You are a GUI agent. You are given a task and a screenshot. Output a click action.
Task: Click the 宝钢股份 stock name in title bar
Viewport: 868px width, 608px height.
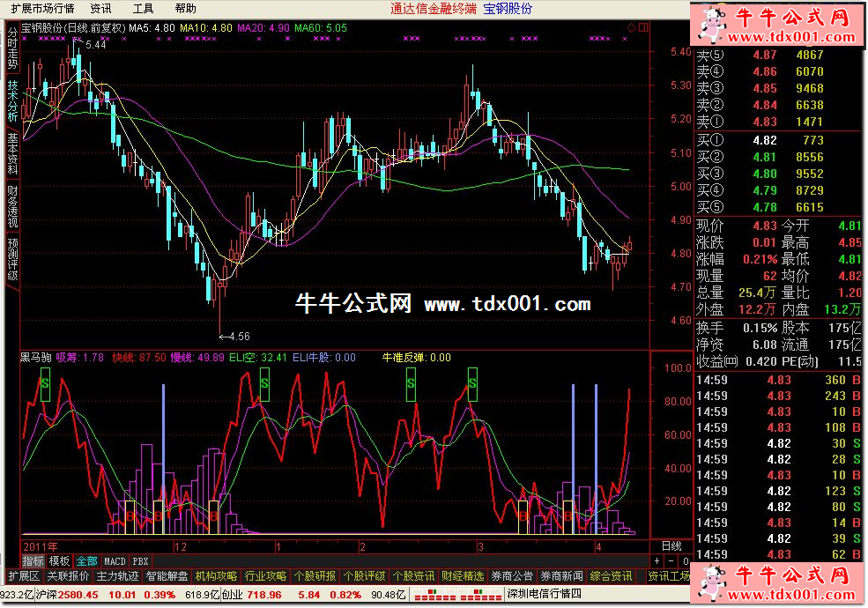pyautogui.click(x=508, y=8)
